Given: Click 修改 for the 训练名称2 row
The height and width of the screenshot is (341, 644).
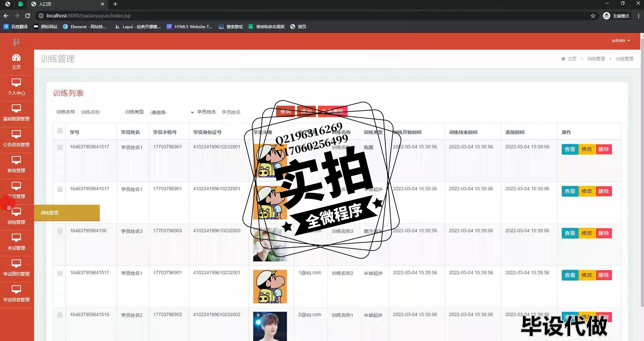Looking at the screenshot, I should pos(587,275).
